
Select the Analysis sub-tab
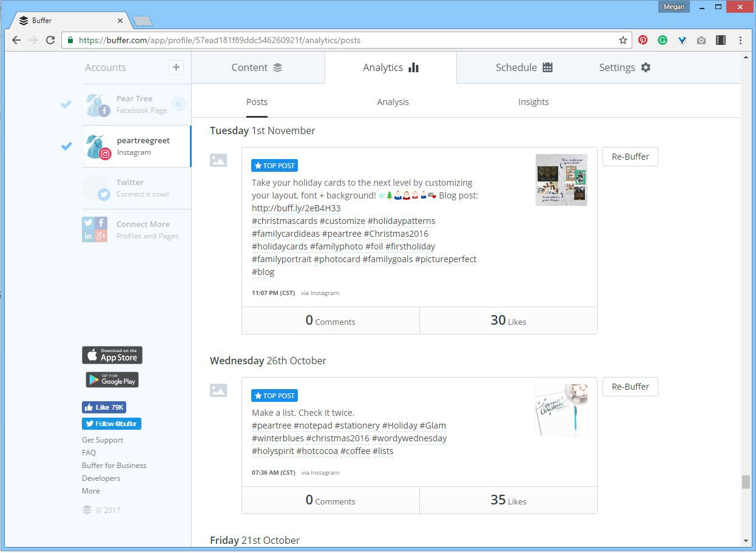393,102
